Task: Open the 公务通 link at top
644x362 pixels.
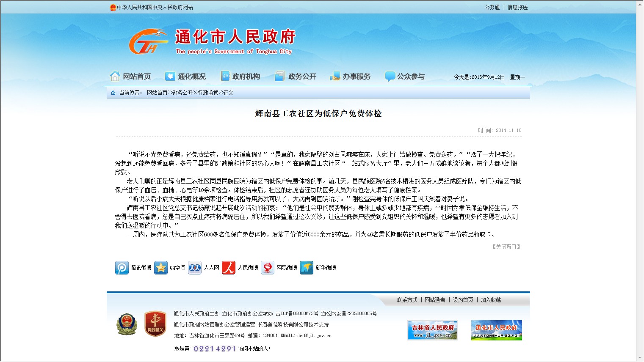Action: [x=492, y=7]
